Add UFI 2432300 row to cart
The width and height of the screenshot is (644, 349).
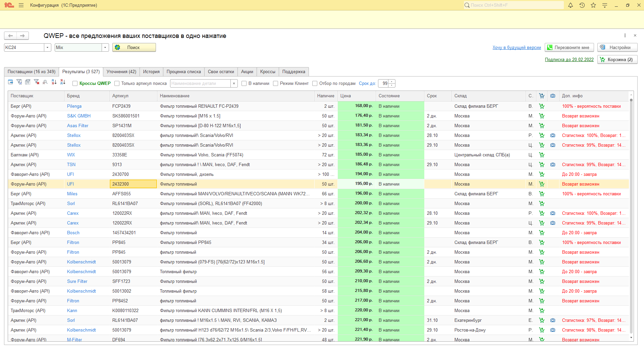tap(542, 184)
